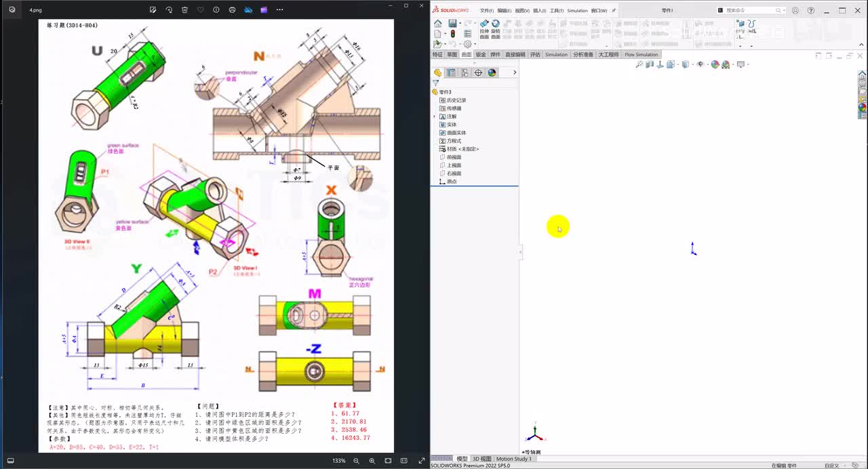Open the 插入(I) menu
Image resolution: width=868 pixels, height=469 pixels.
tap(540, 10)
